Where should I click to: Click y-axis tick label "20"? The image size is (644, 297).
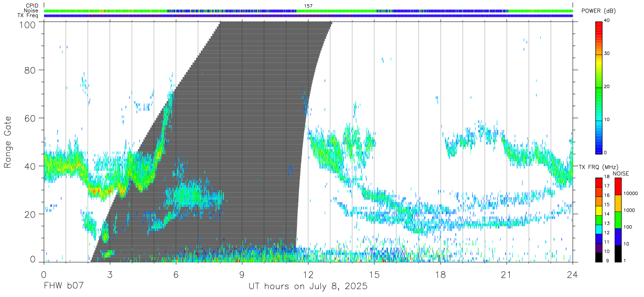[x=31, y=214]
